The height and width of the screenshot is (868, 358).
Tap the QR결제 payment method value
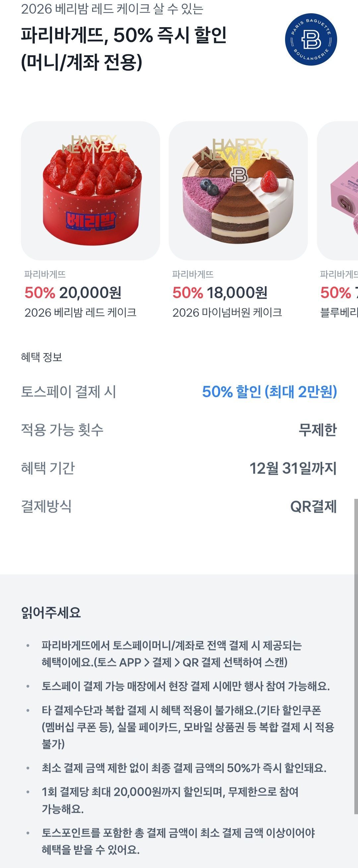click(x=314, y=507)
